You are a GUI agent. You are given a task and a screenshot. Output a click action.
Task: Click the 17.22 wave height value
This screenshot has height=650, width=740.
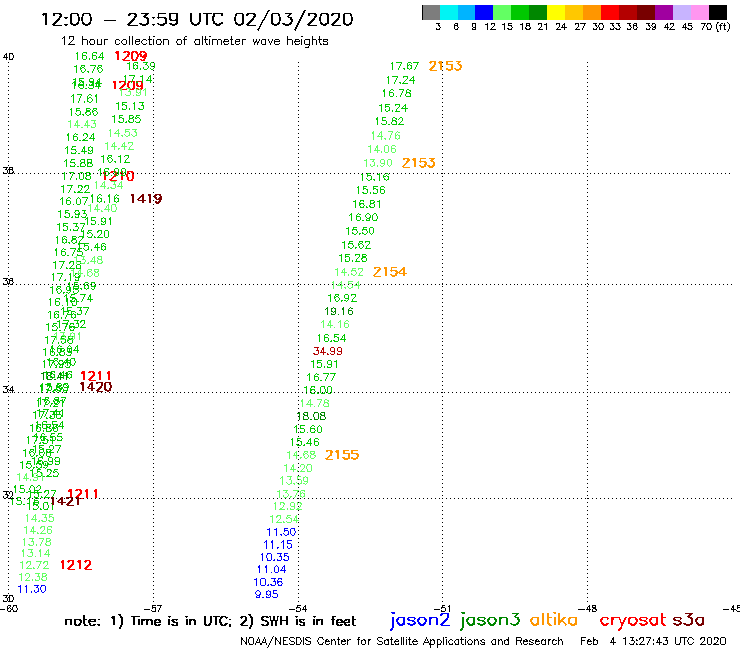75,189
